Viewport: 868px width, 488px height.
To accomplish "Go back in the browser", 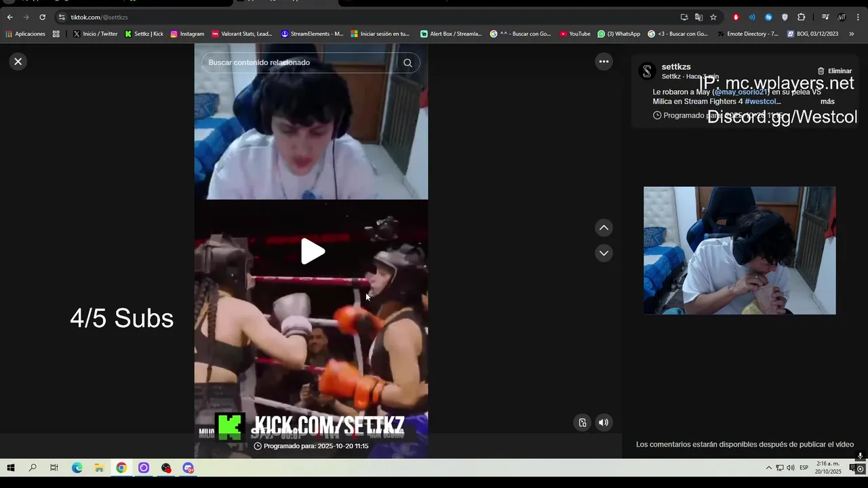I will pyautogui.click(x=9, y=17).
